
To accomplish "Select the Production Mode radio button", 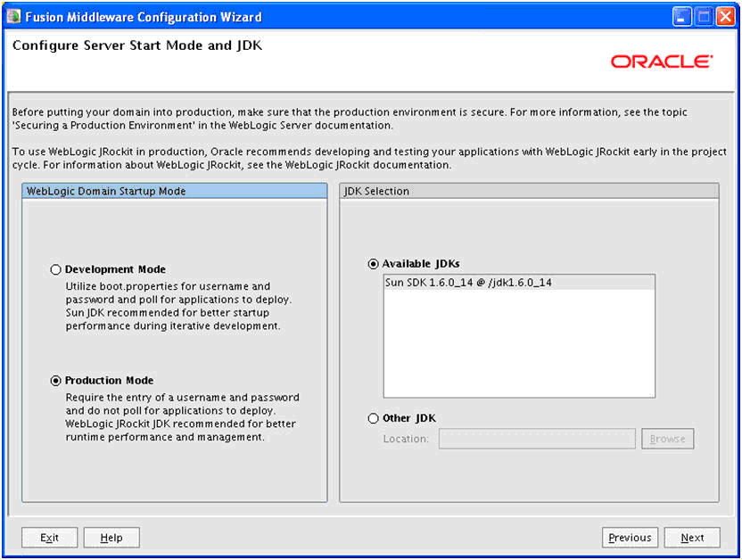I will pyautogui.click(x=56, y=381).
